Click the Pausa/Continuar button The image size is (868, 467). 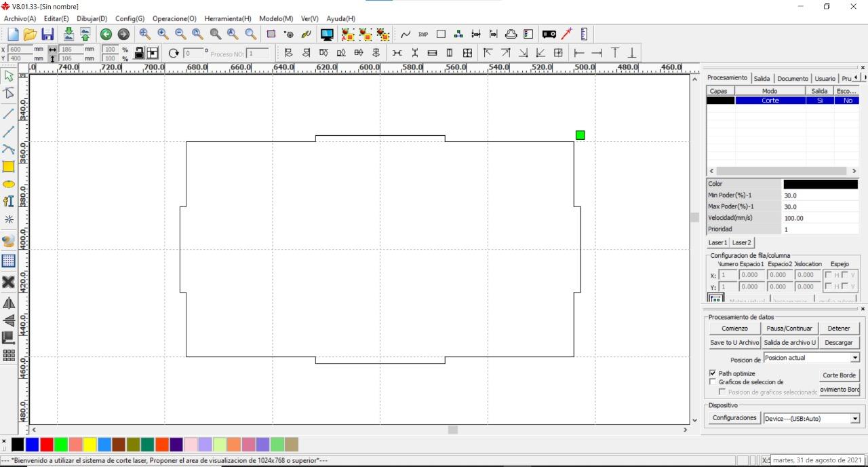[x=789, y=329]
